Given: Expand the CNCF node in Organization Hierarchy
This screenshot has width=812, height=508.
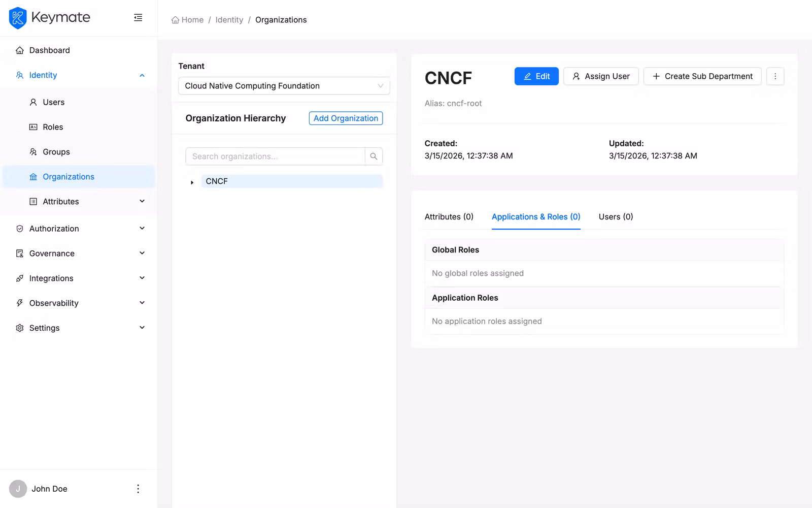Looking at the screenshot, I should click(192, 181).
